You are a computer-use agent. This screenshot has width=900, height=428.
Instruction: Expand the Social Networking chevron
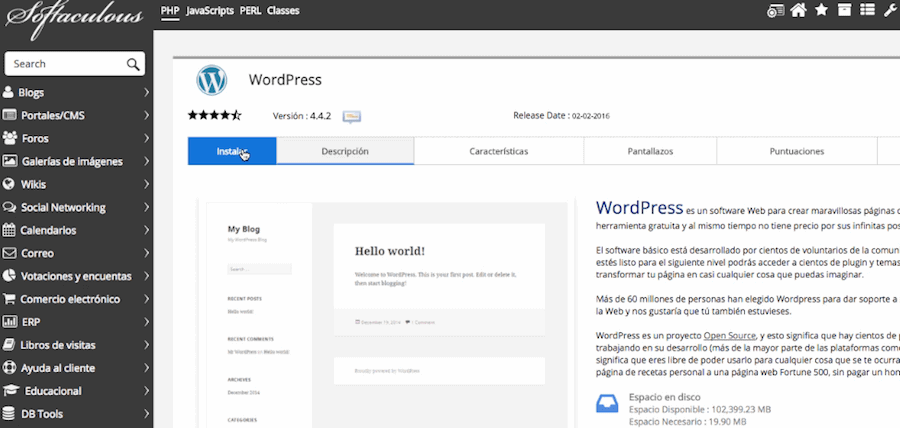[147, 207]
